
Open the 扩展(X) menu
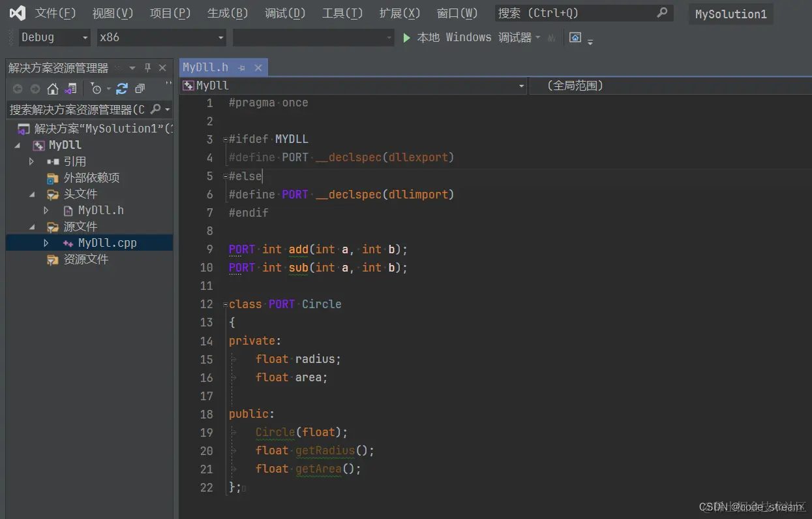pos(400,13)
